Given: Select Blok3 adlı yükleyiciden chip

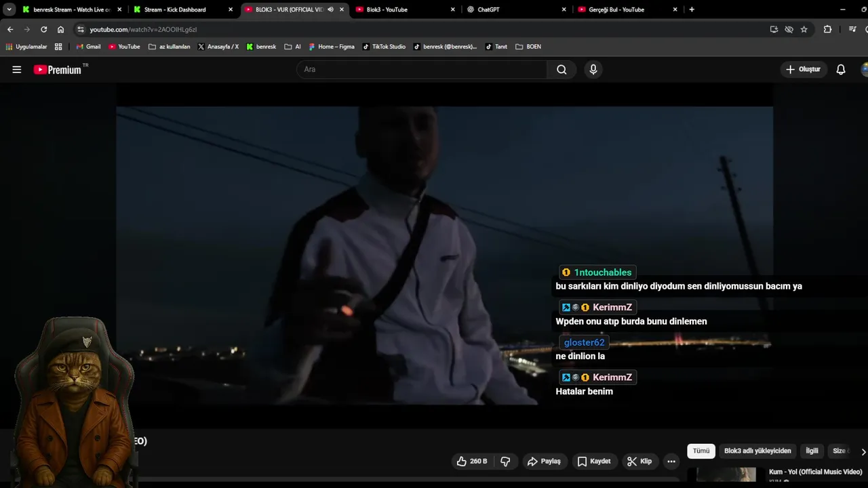Looking at the screenshot, I should 757,451.
